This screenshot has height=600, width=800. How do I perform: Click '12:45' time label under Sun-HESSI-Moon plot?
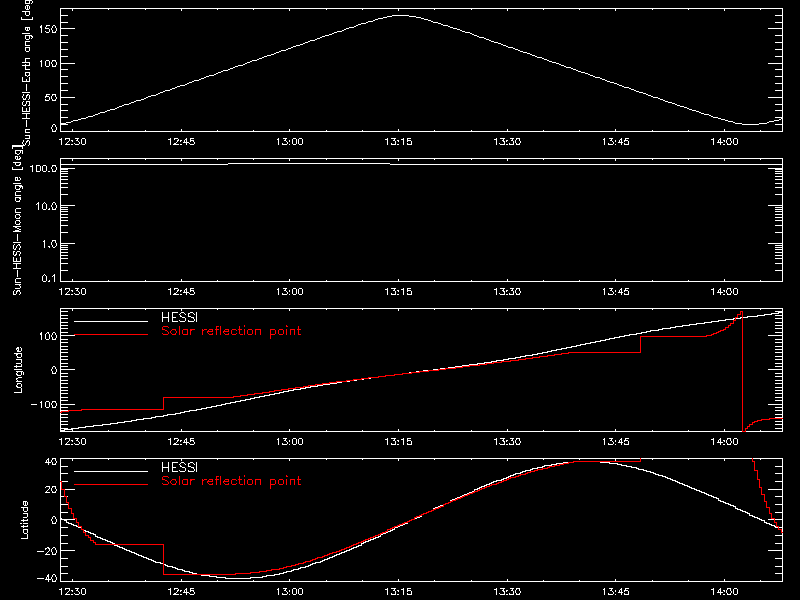pos(181,291)
